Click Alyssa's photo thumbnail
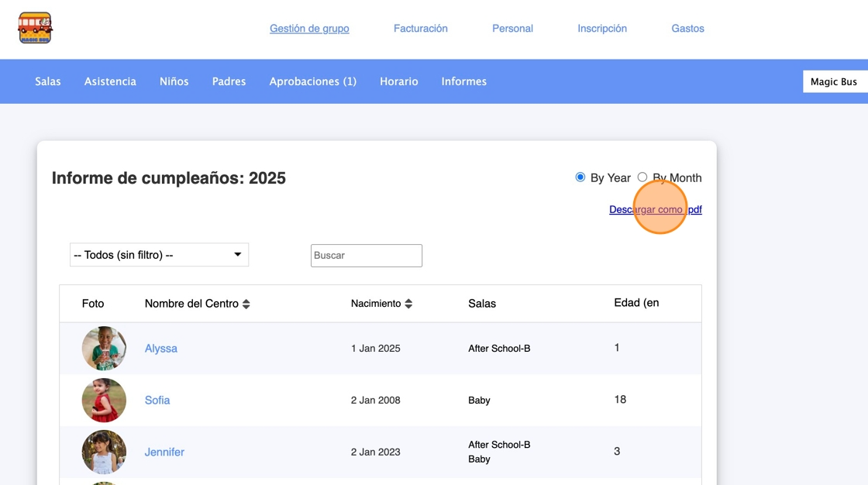Viewport: 868px width, 485px height. (x=104, y=348)
